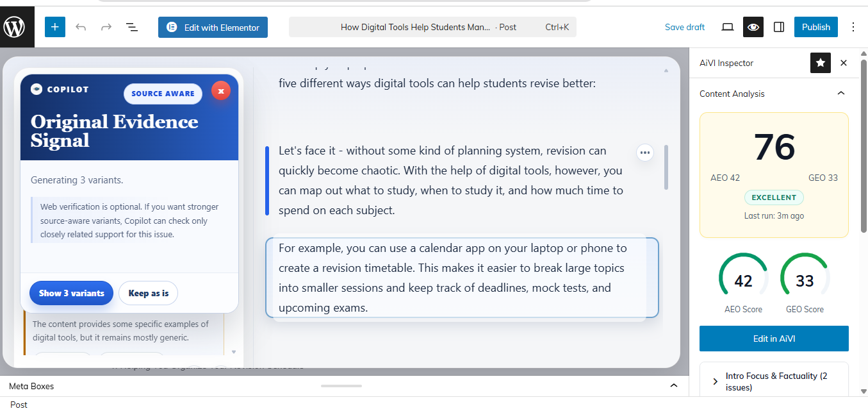Open the post title command palette
This screenshot has width=868, height=411.
432,27
